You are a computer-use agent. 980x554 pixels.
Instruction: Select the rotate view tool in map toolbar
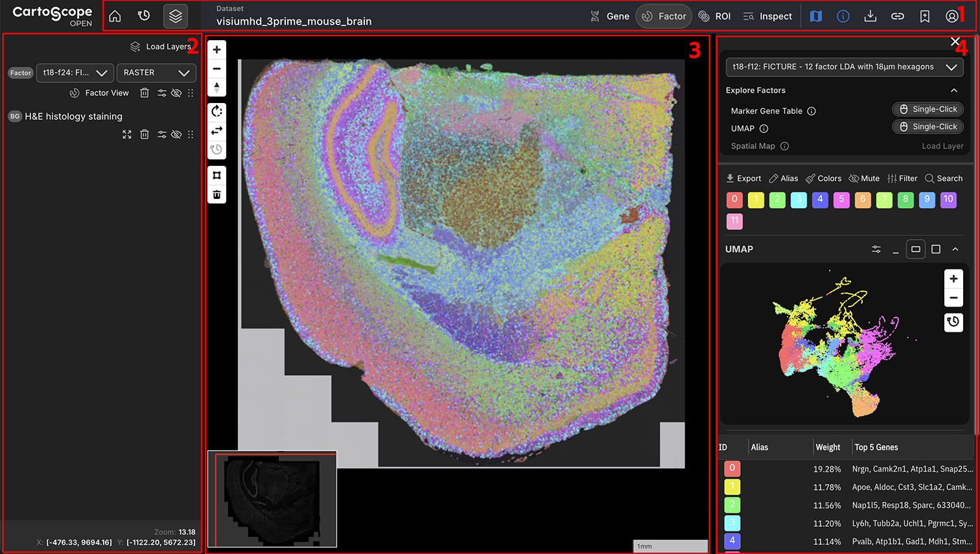216,111
